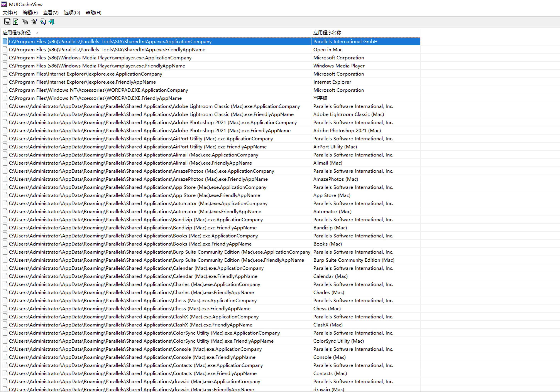Open the 查看(V) menu
Image resolution: width=560 pixels, height=392 pixels.
51,13
